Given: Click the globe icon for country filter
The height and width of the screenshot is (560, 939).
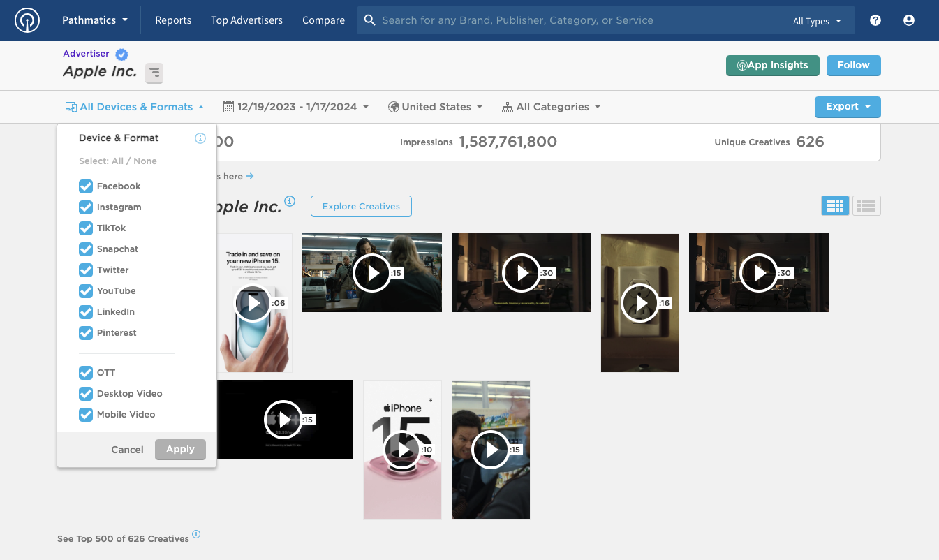Looking at the screenshot, I should 394,107.
